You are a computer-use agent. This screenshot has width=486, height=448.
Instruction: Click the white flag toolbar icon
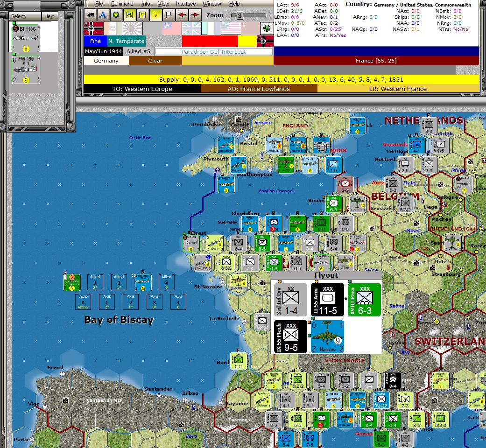point(168,15)
